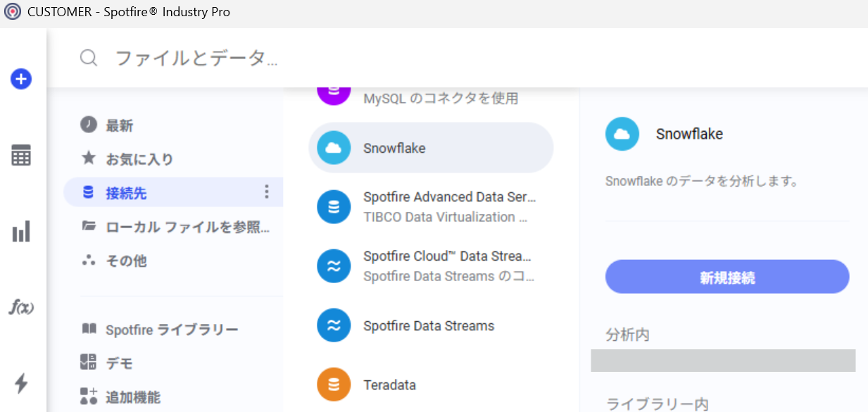Click the Spotfire Cloud Data Streams icon
868x412 pixels.
point(334,266)
